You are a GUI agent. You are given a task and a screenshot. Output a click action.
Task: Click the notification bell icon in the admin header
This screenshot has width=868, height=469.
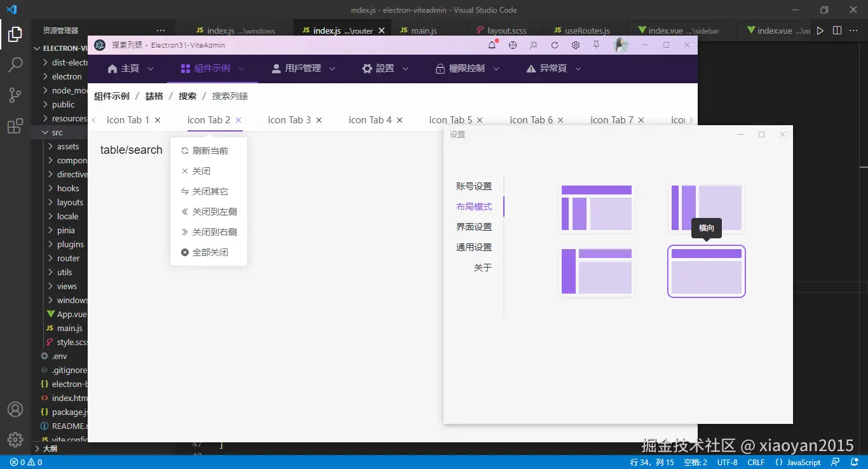coord(491,45)
